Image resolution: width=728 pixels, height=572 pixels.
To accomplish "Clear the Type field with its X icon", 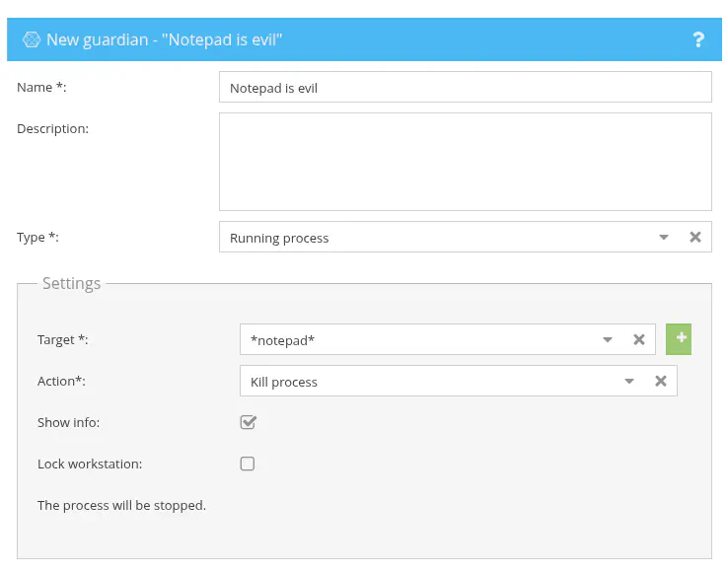I will pyautogui.click(x=695, y=237).
